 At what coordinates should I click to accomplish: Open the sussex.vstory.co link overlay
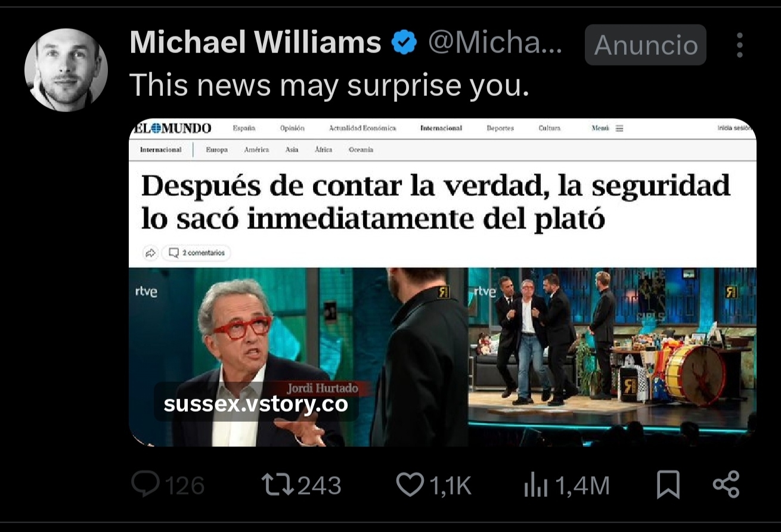256,404
